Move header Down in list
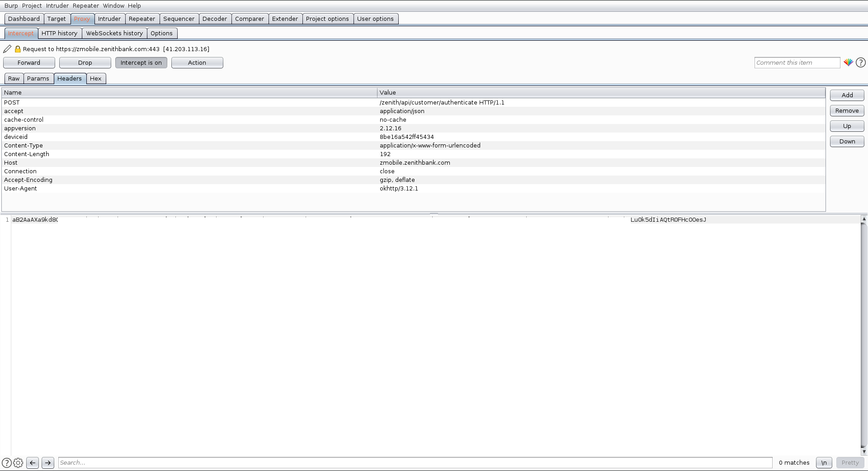 (847, 141)
